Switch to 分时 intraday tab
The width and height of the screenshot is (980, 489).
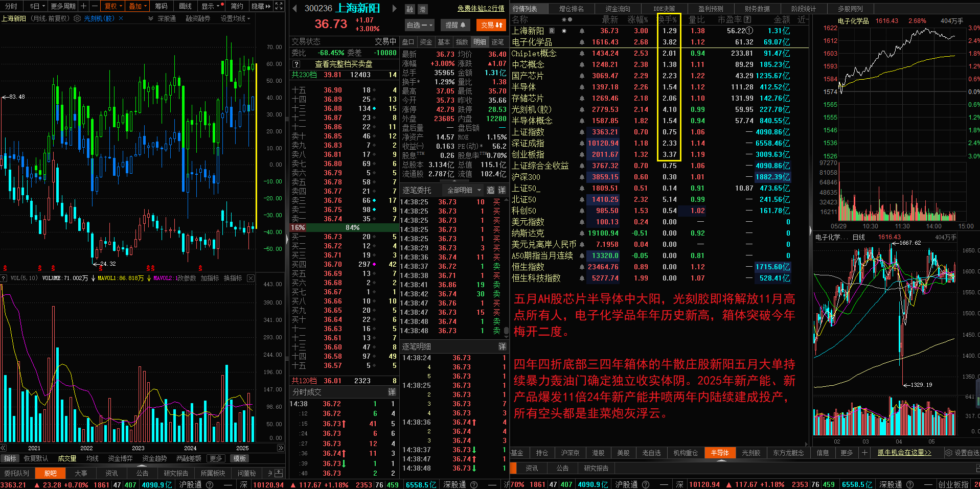point(11,6)
